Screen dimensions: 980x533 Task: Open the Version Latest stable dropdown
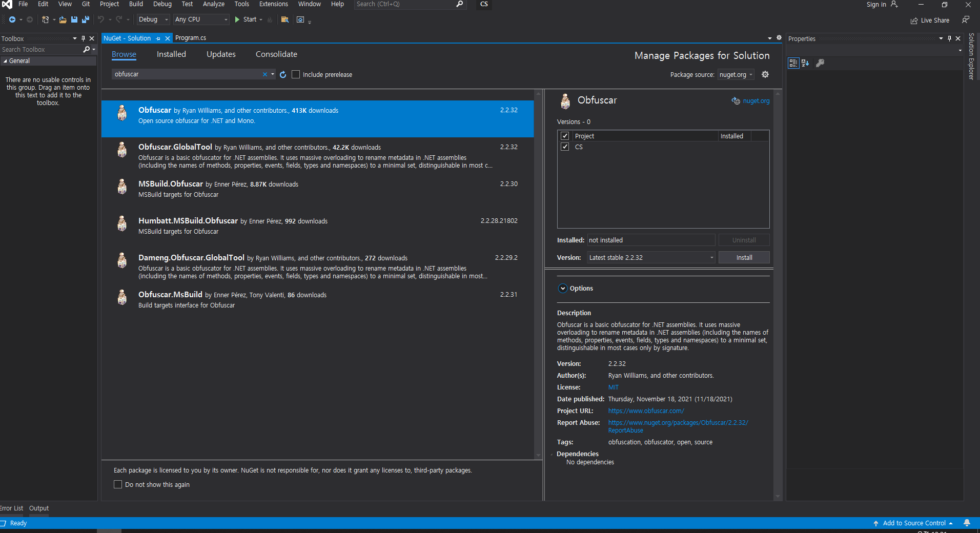pyautogui.click(x=651, y=257)
